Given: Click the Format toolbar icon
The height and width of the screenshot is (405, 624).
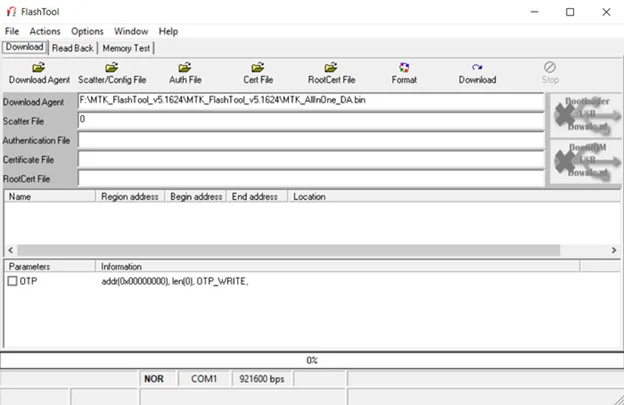Looking at the screenshot, I should point(404,67).
